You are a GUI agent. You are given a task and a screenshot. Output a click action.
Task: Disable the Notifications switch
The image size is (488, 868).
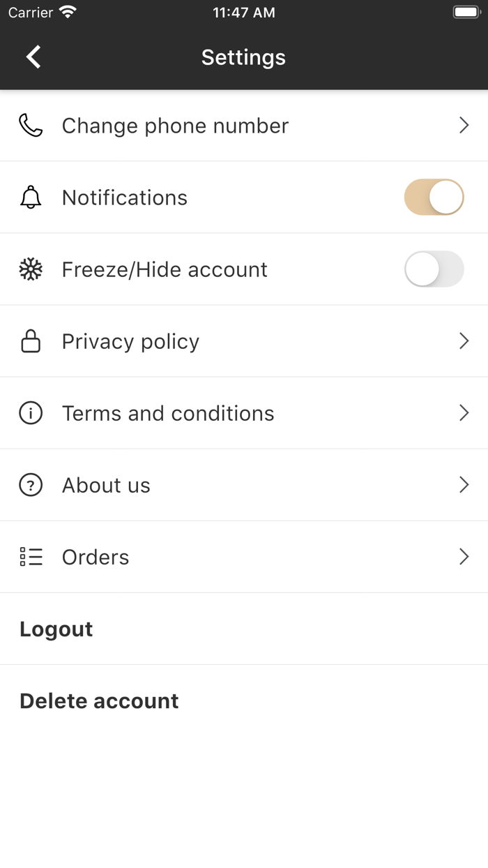[x=434, y=197]
